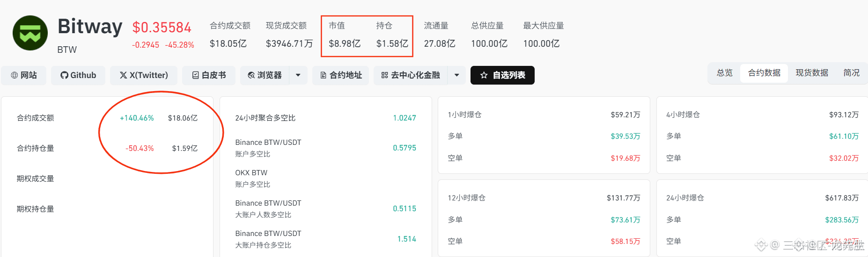Screen dimensions: 868x257
Task: Click the 24小时聚合多空比 row
Action: click(325, 118)
